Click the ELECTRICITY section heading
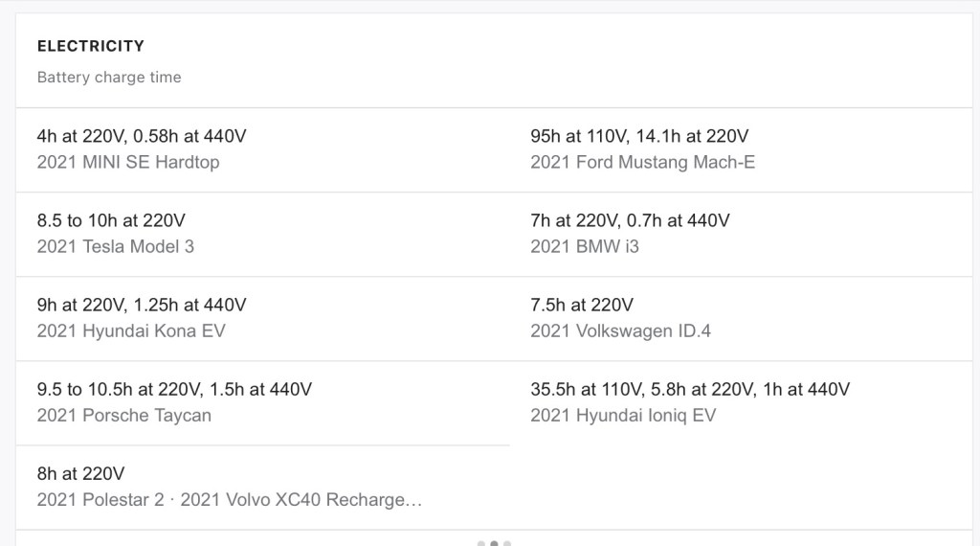This screenshot has height=546, width=980. pos(91,46)
